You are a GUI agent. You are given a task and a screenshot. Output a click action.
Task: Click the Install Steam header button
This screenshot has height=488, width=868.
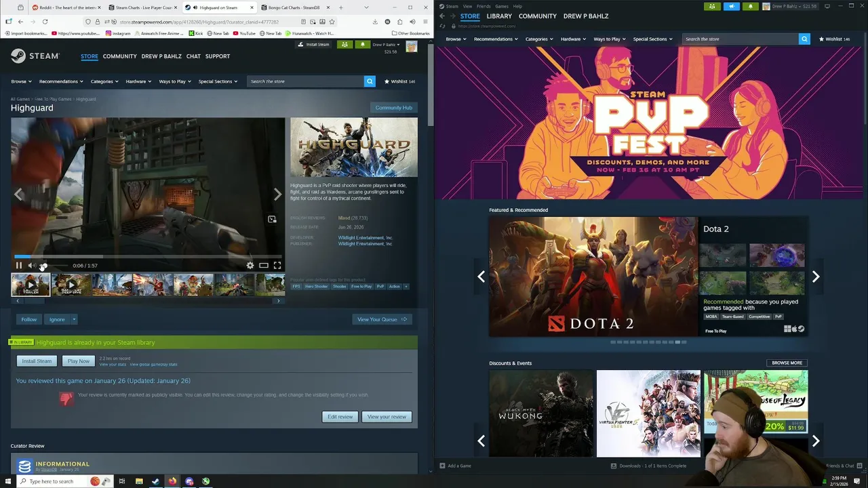[x=314, y=45]
